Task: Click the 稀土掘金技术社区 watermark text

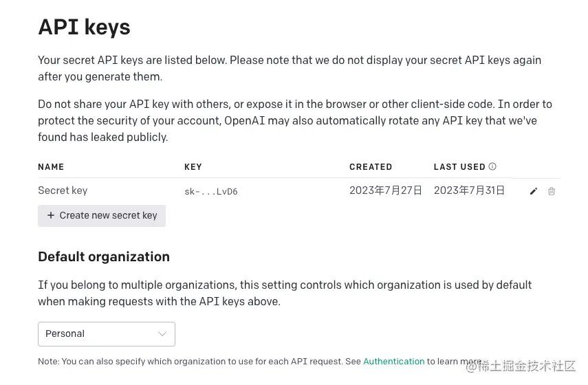Action: point(527,366)
